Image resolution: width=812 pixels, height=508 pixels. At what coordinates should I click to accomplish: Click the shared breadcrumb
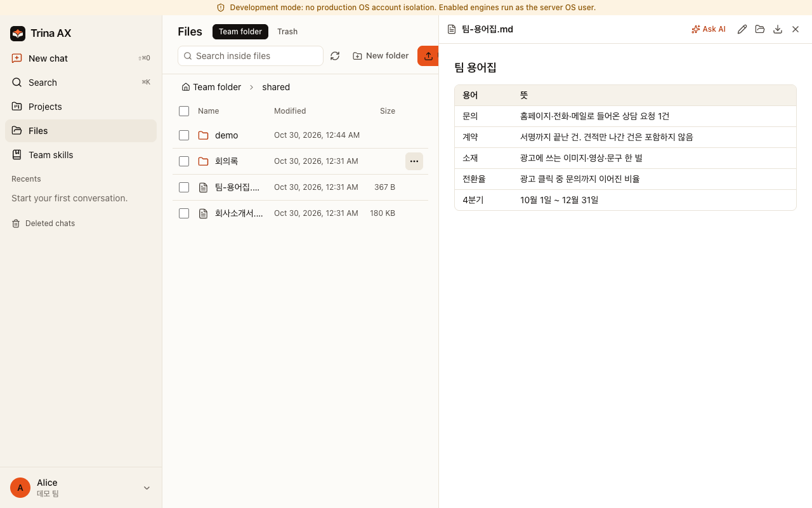(x=276, y=87)
